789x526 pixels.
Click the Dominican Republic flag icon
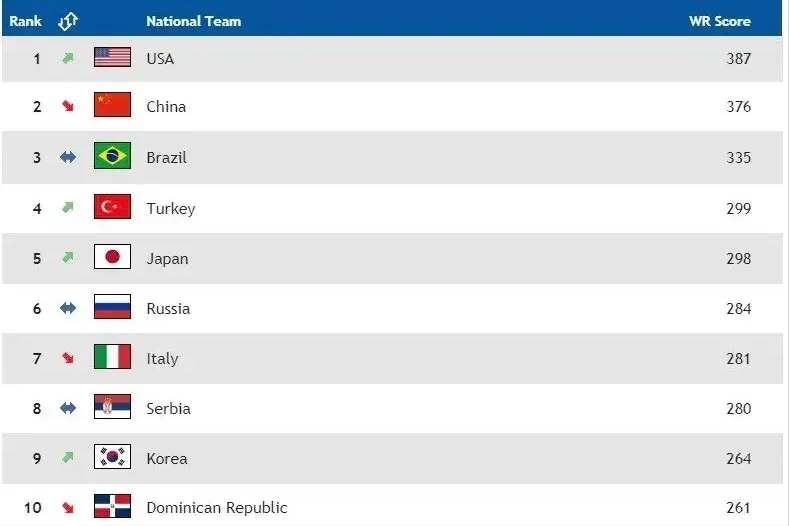tap(112, 507)
